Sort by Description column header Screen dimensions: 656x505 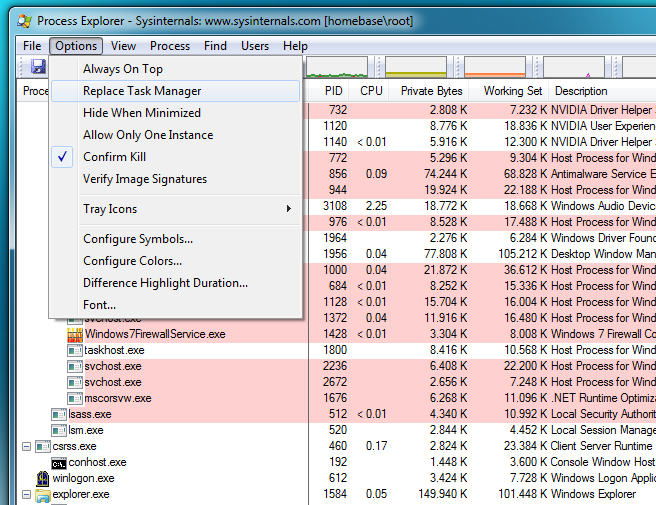click(602, 91)
